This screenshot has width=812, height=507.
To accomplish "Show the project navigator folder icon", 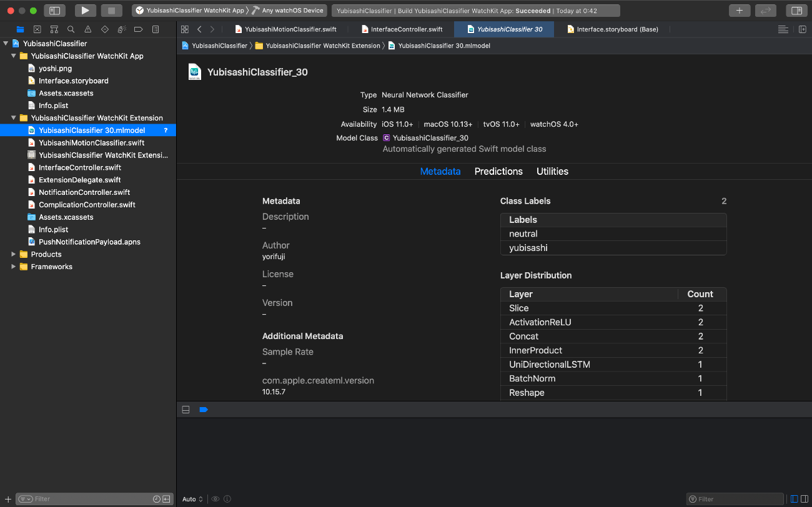I will [x=20, y=29].
